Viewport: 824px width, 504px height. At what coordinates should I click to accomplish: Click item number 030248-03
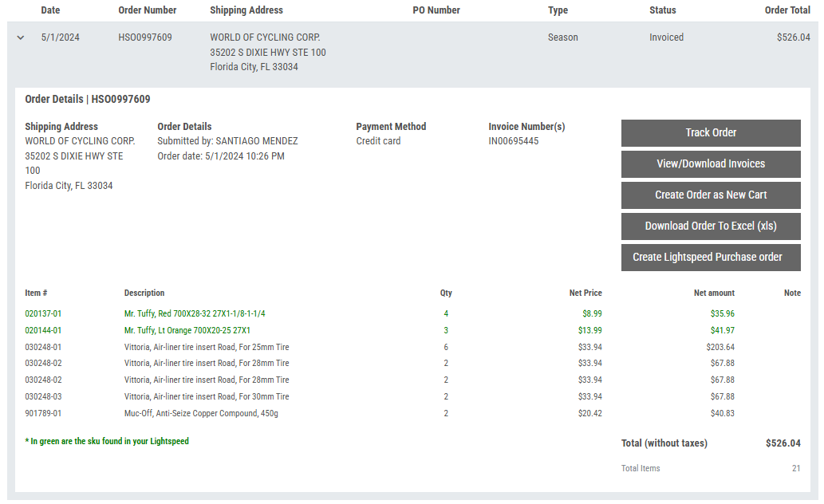tap(43, 396)
